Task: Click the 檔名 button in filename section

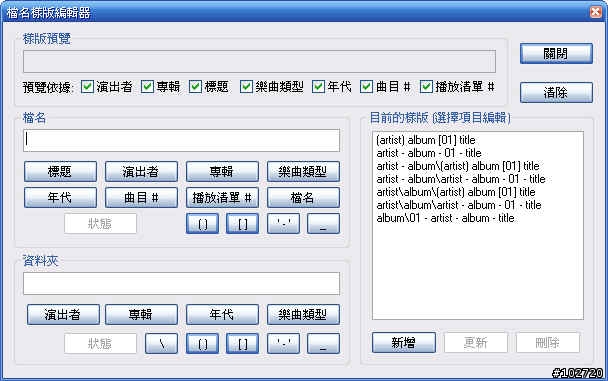Action: (303, 198)
